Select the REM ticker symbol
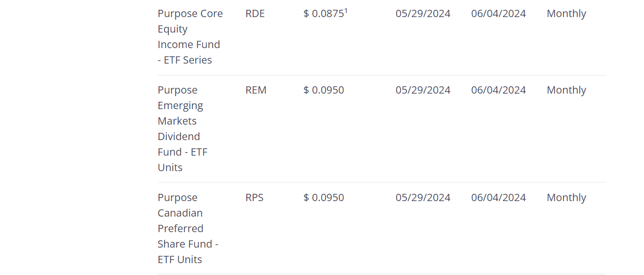The image size is (644, 275). 256,90
